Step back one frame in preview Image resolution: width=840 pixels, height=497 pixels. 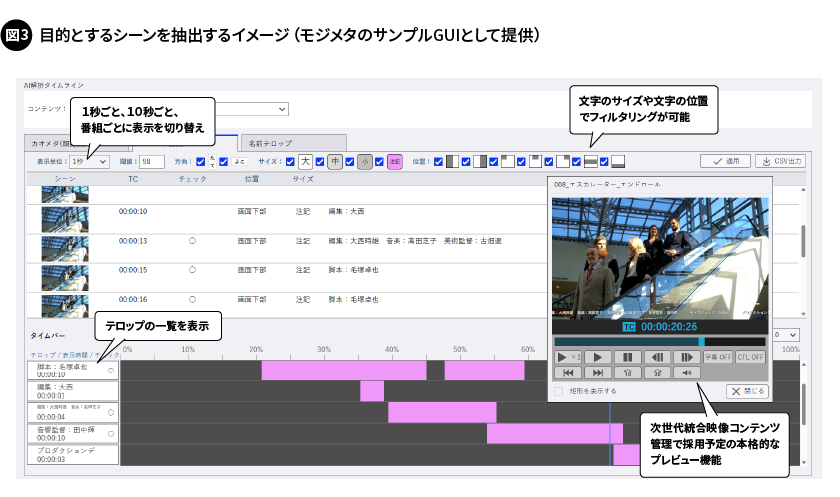[x=658, y=357]
